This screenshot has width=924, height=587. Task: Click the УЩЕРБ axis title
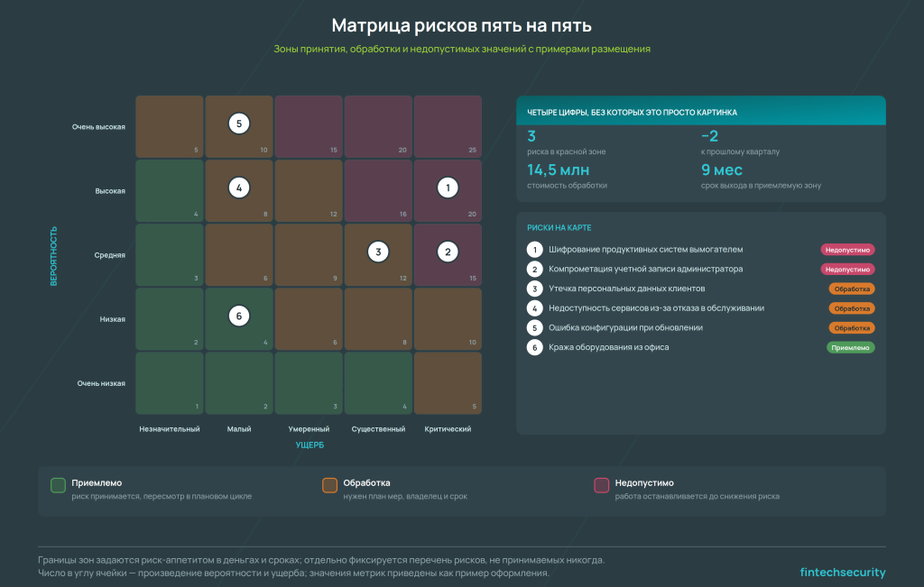pyautogui.click(x=310, y=445)
